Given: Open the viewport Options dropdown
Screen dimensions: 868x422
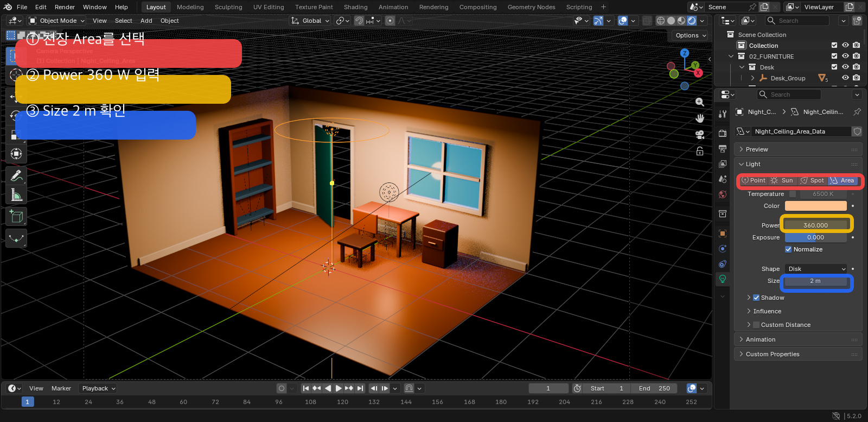Looking at the screenshot, I should tap(691, 35).
